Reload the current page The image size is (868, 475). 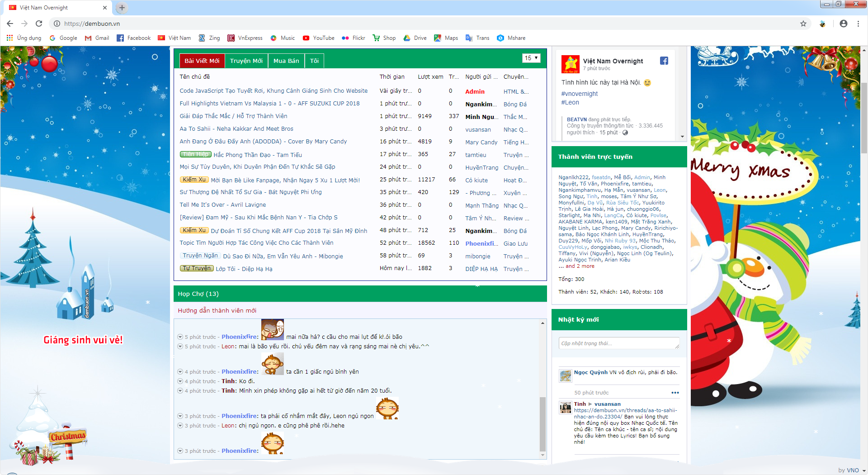[39, 24]
